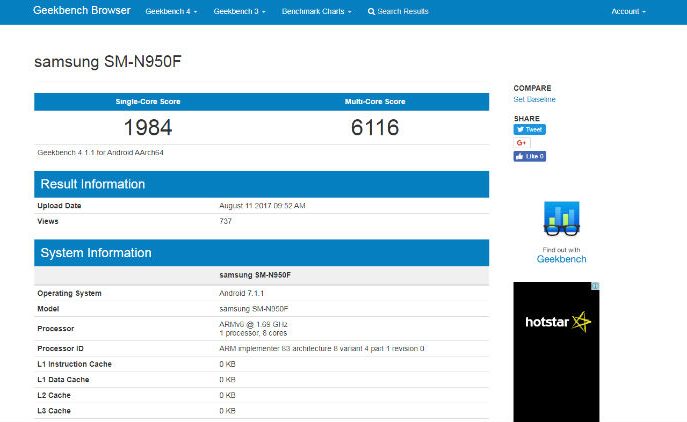Click the Geekbench glasses logo icon
This screenshot has height=422, width=687.
(561, 220)
